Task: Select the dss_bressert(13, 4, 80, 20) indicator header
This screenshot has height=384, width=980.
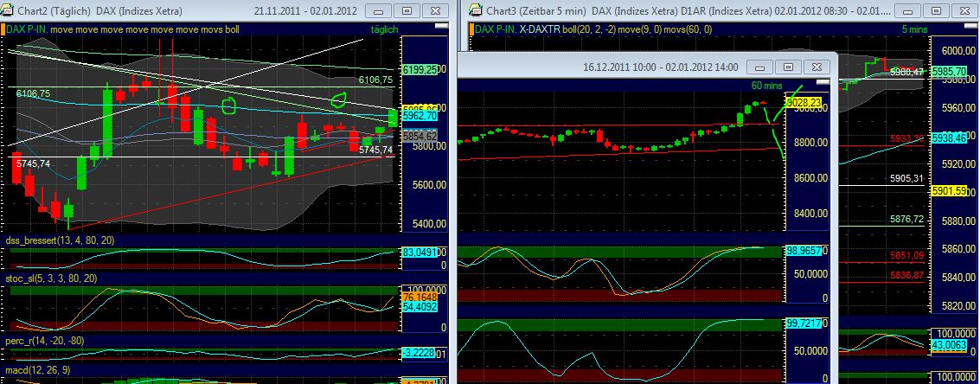Action: (57, 240)
